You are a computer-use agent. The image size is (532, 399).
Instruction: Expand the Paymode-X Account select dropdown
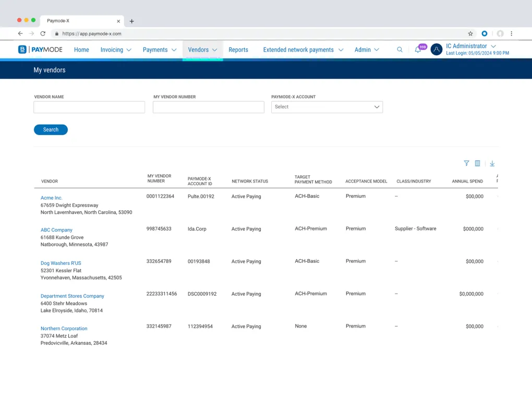pos(327,107)
